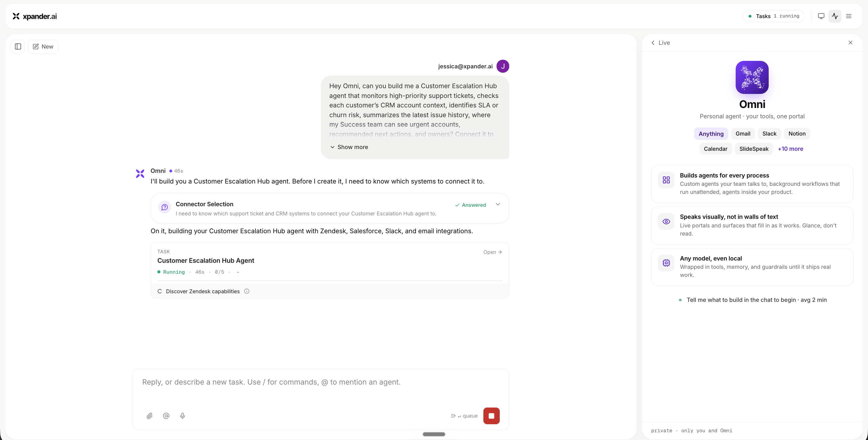Select the Anything connector chip
The width and height of the screenshot is (868, 440).
pyautogui.click(x=711, y=134)
